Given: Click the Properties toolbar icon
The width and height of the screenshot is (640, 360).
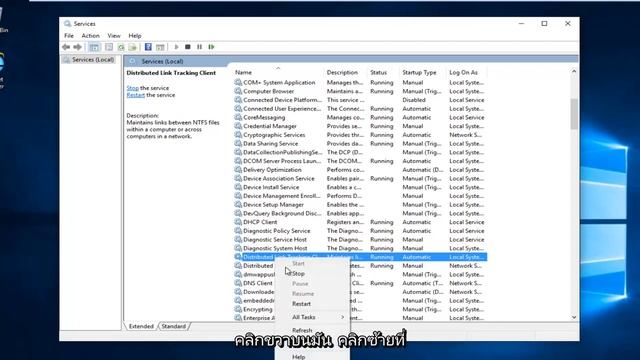Looking at the screenshot, I should coord(109,47).
